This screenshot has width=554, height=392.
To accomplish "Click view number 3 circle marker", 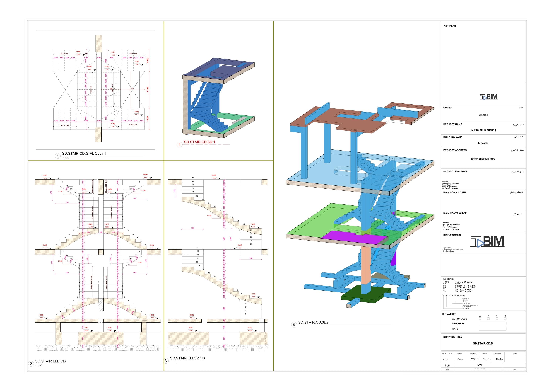I will point(166,361).
